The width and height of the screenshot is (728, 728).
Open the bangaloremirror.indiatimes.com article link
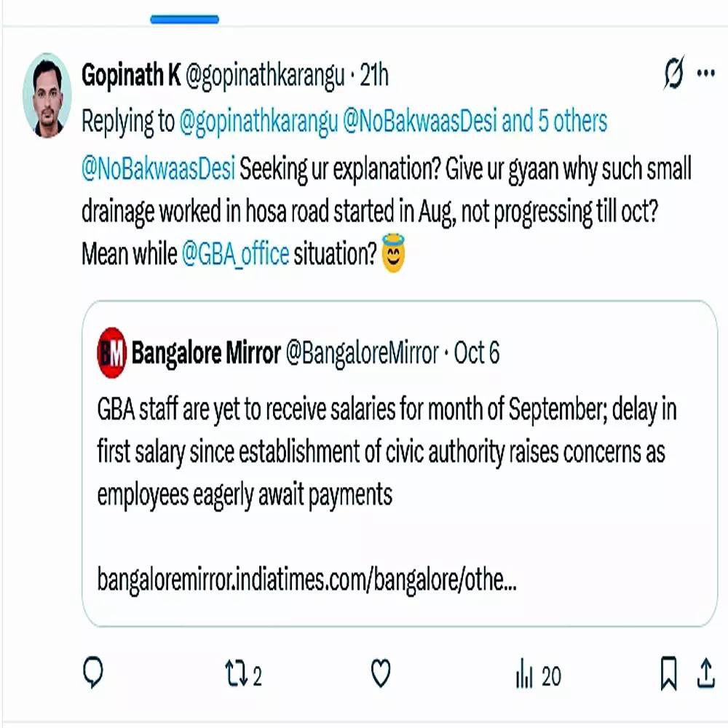pyautogui.click(x=306, y=581)
